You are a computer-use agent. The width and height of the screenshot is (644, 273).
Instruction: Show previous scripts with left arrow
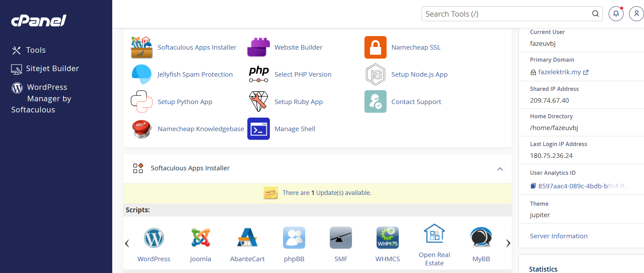click(x=127, y=243)
